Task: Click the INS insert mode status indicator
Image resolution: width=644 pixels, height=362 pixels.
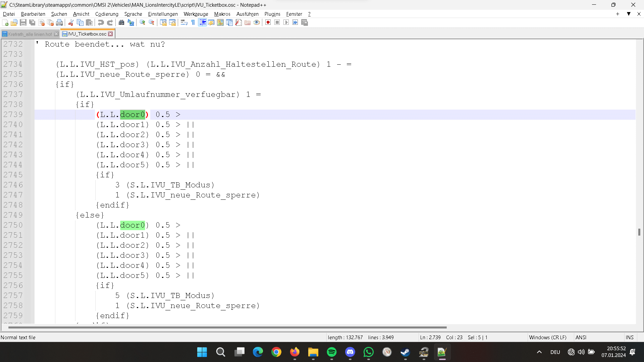Action: coord(630,337)
